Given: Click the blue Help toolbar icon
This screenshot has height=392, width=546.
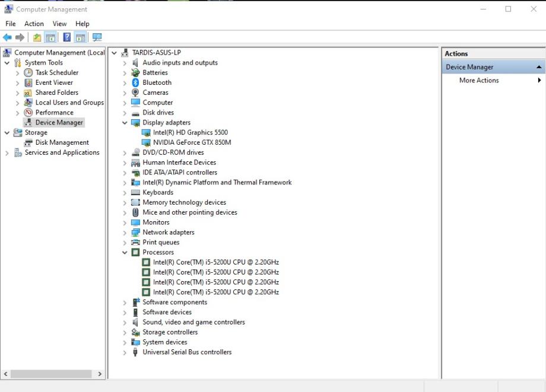Looking at the screenshot, I should pos(67,37).
